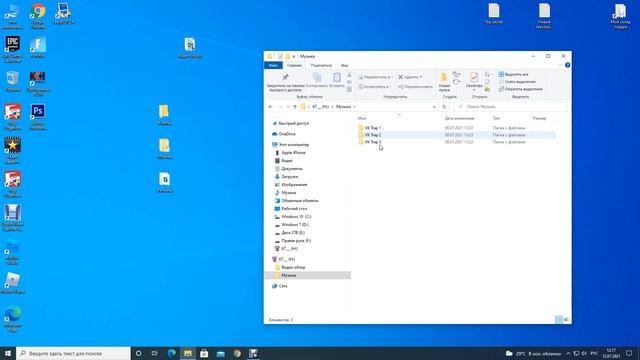Click Select none in the ribbon
Screen dimensions: 640x360
(x=517, y=82)
